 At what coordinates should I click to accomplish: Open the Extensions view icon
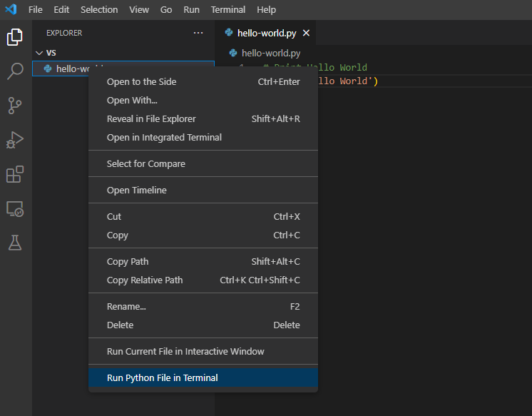[x=15, y=174]
